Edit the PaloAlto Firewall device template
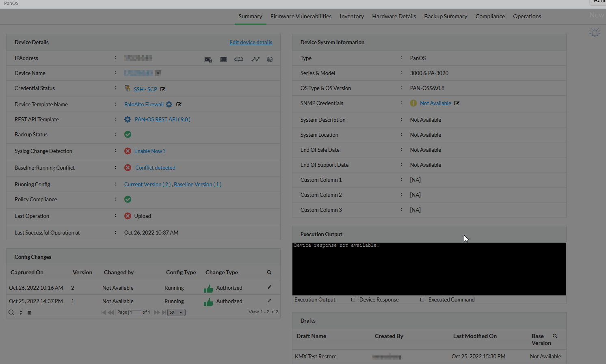The height and width of the screenshot is (364, 606). tap(179, 104)
